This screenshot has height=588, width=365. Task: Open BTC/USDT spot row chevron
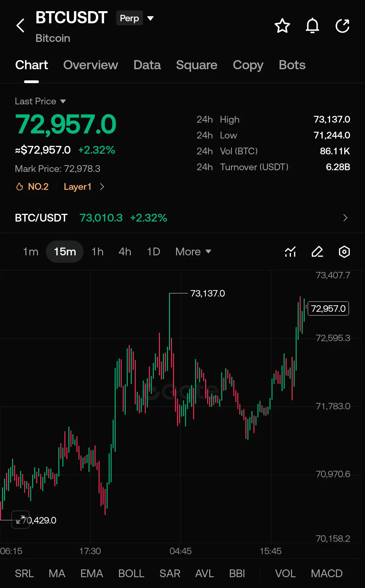(345, 218)
